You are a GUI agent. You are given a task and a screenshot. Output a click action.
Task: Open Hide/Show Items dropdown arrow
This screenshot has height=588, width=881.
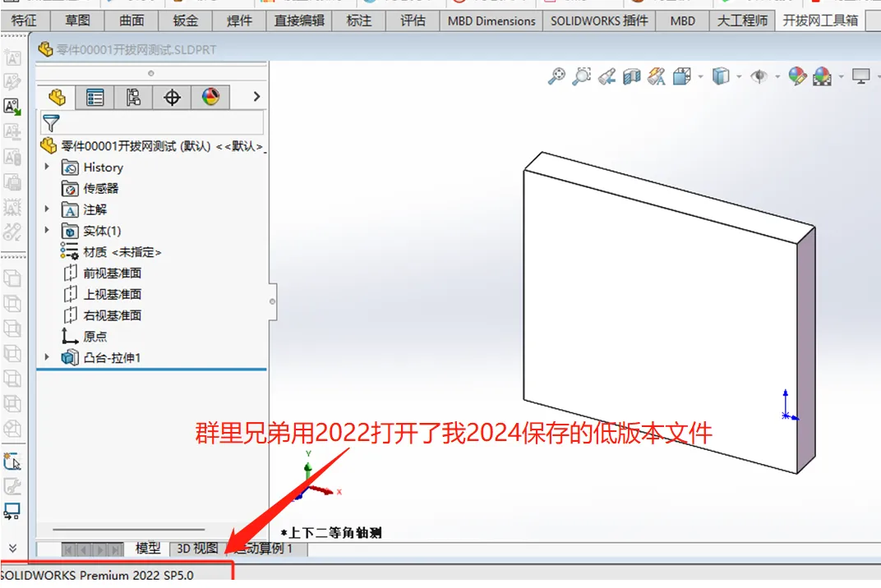pos(777,76)
